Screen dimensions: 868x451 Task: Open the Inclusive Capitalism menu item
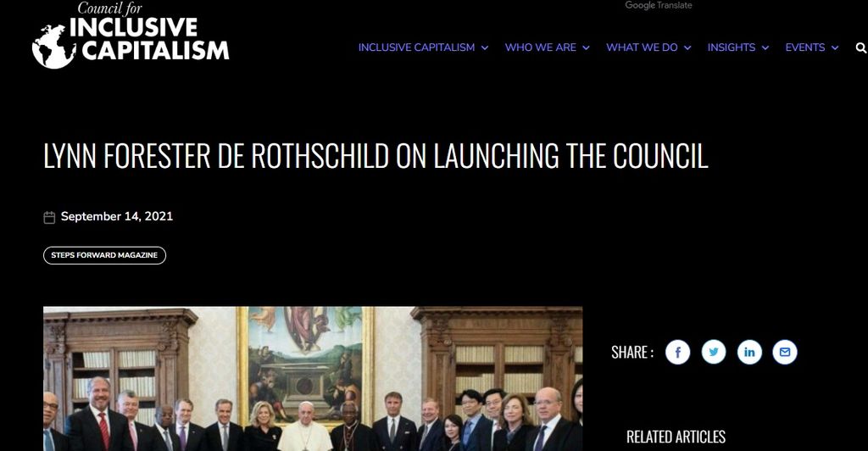[416, 47]
